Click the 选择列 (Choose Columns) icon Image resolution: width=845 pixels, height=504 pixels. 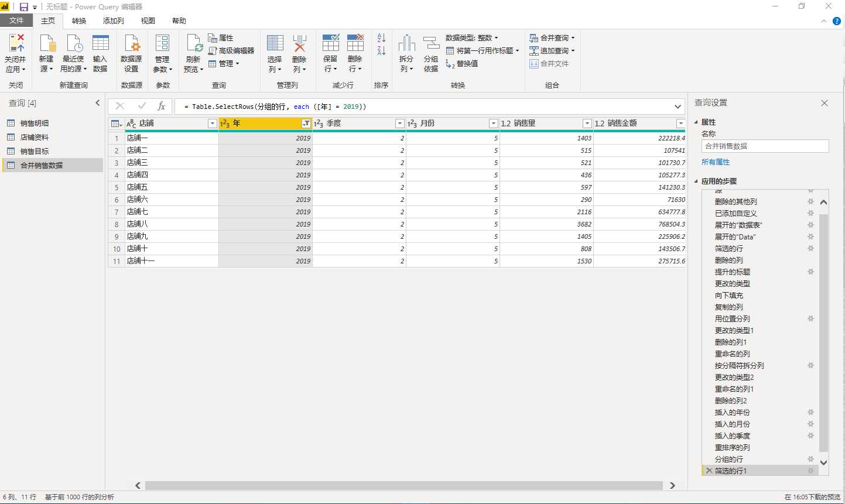pos(275,43)
